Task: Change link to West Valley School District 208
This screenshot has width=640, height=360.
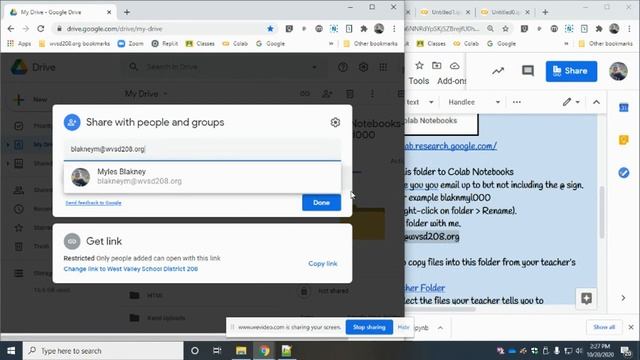Action: (131, 269)
